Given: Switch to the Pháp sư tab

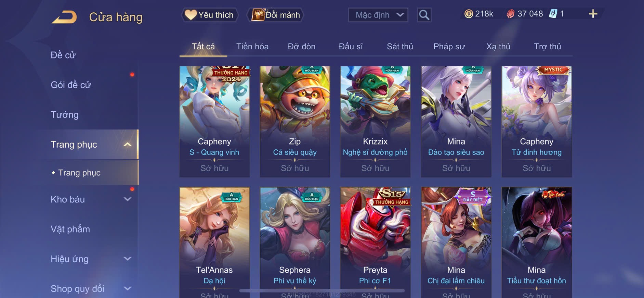Looking at the screenshot, I should (449, 47).
